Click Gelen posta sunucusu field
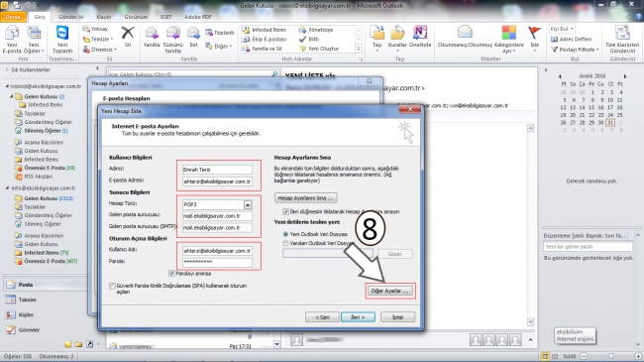The image size is (644, 362). pos(217,216)
